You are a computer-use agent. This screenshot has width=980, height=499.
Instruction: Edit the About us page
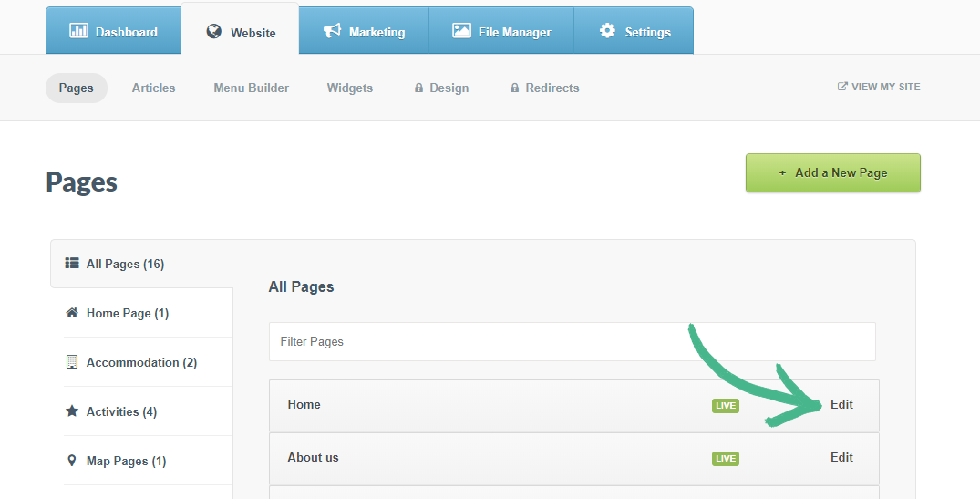pyautogui.click(x=841, y=457)
